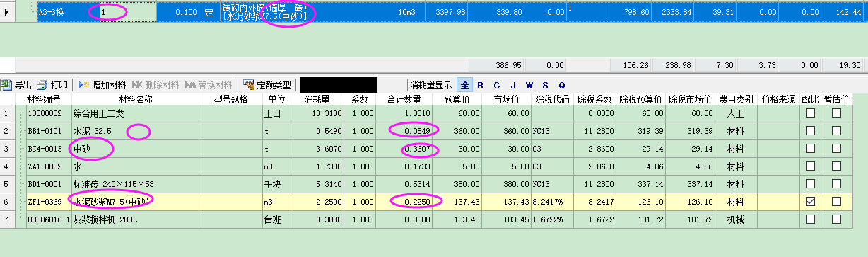Click the 市场价 column header
This screenshot has height=257, width=868.
point(506,99)
